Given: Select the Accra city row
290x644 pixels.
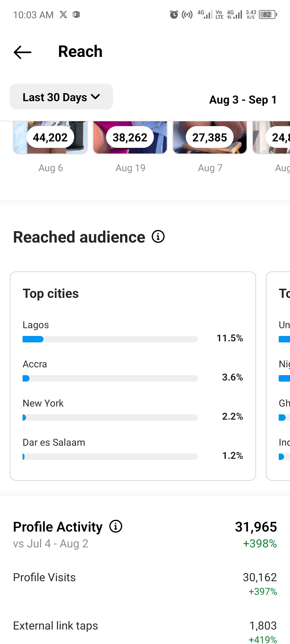Looking at the screenshot, I should coord(133,371).
